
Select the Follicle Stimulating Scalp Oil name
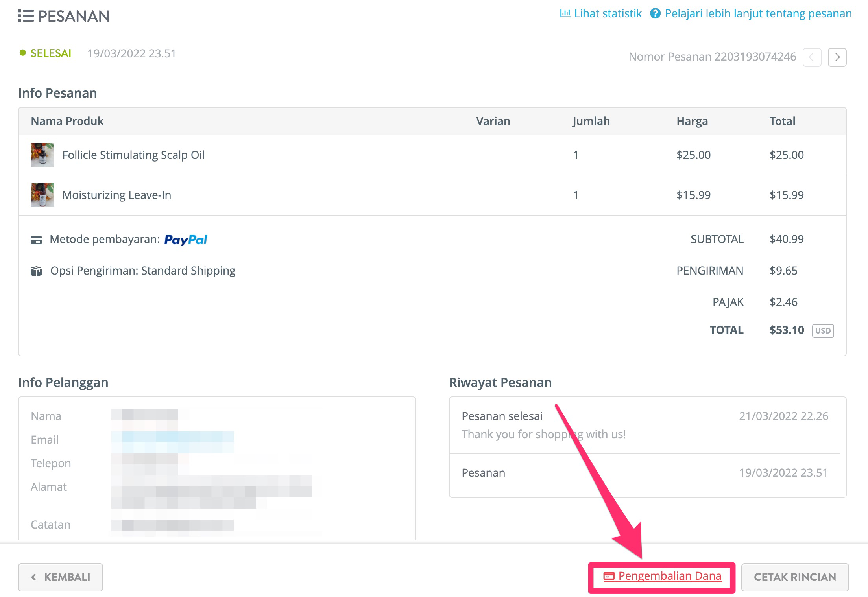133,155
